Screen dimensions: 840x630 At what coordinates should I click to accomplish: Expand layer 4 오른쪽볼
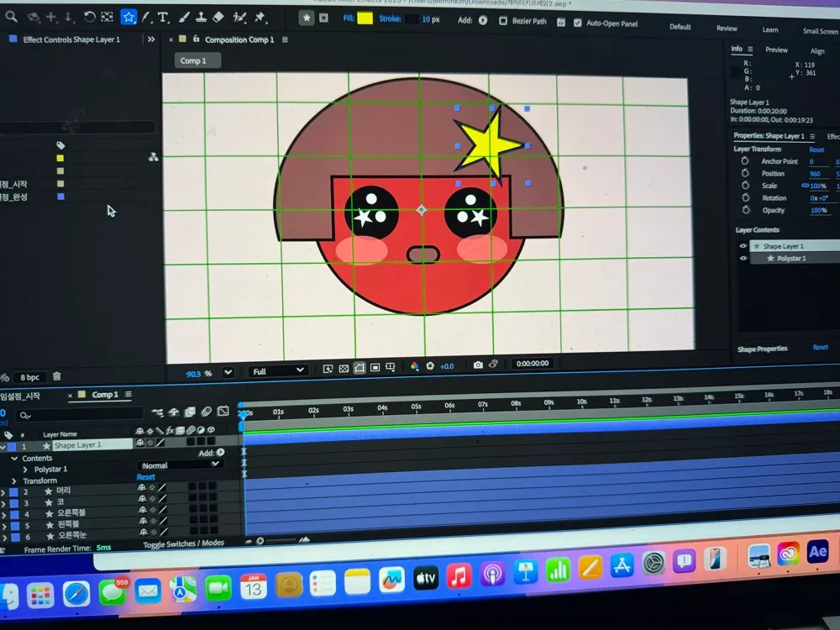(x=3, y=514)
